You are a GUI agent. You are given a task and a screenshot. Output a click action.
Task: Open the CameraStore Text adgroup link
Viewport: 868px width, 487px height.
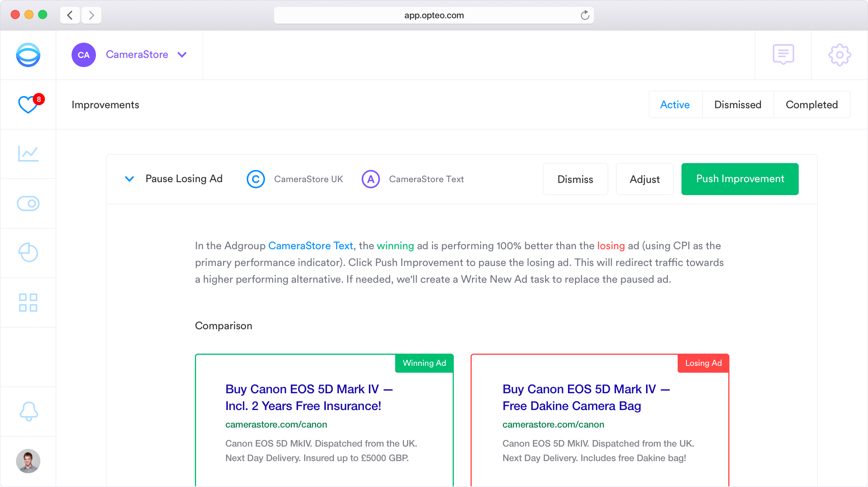click(x=310, y=246)
